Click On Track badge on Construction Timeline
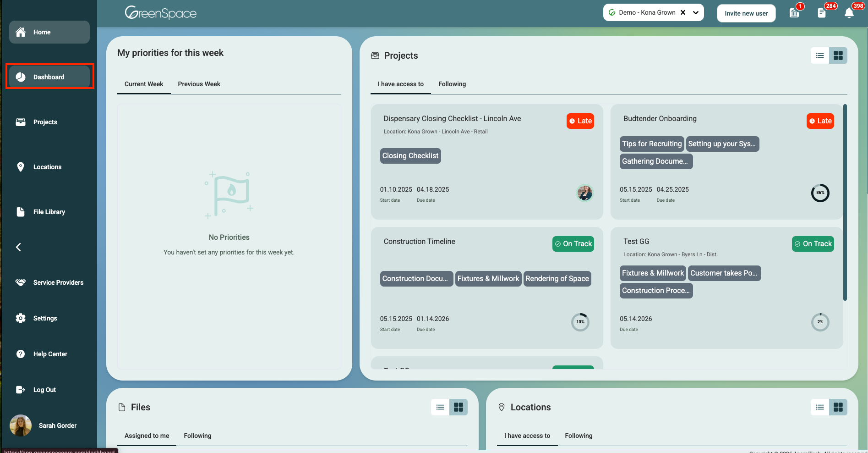 tap(573, 244)
